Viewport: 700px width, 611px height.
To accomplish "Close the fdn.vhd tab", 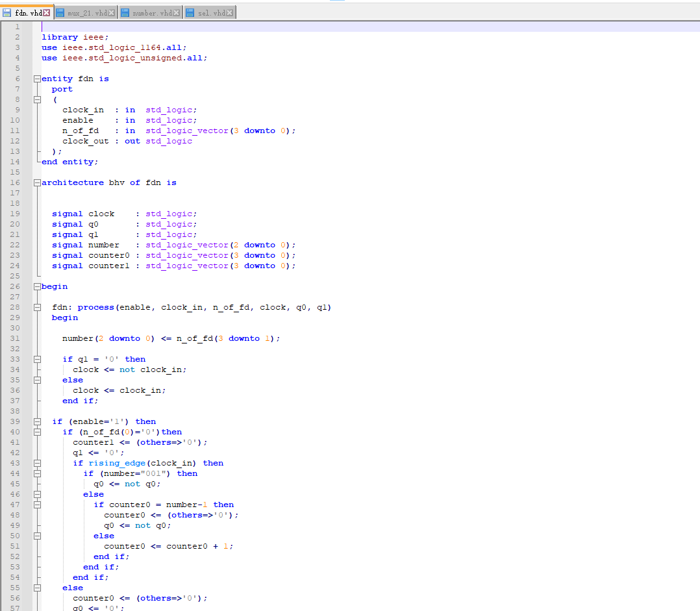I will point(47,13).
